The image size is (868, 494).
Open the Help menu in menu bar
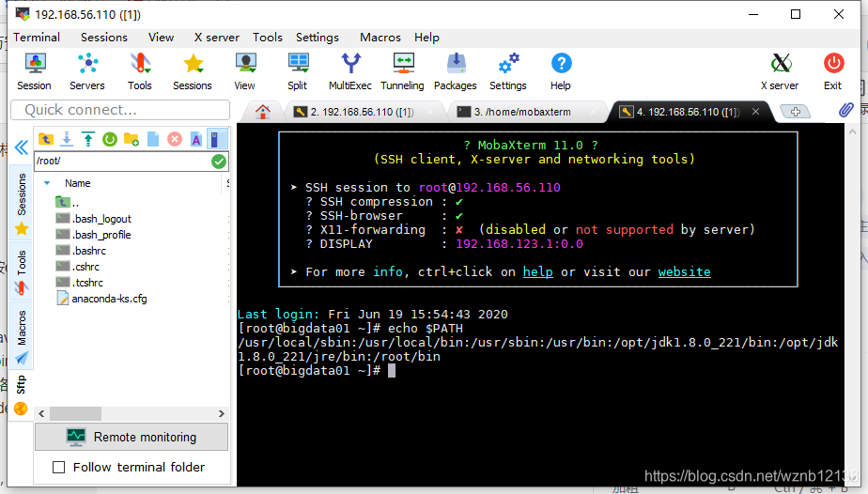[x=426, y=38]
